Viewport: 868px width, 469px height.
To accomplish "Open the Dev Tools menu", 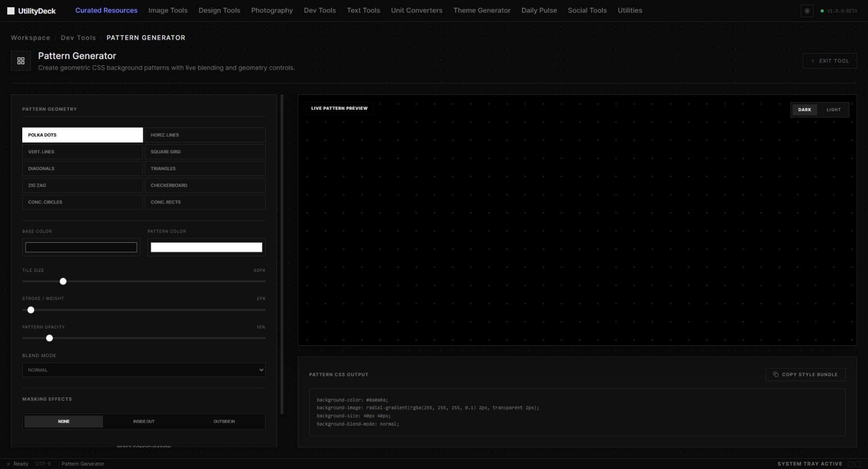I will 319,10.
